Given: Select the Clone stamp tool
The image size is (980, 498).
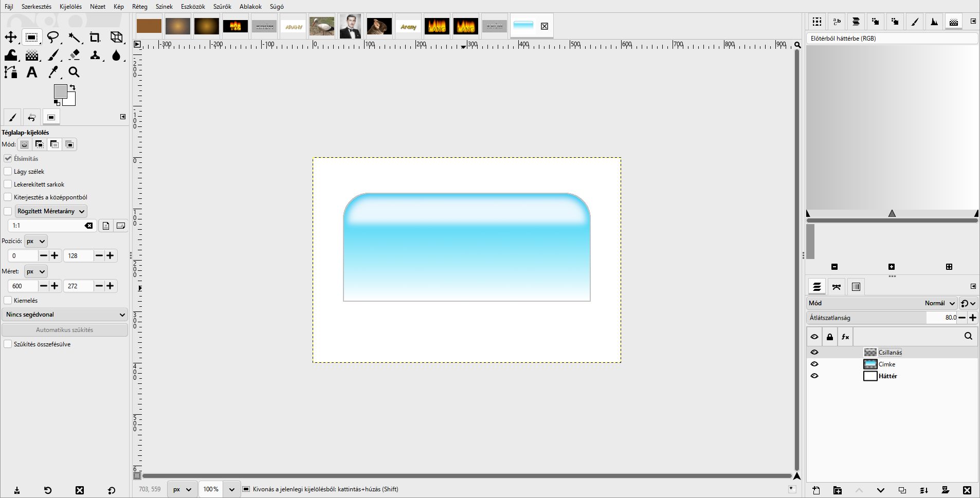Looking at the screenshot, I should click(95, 55).
